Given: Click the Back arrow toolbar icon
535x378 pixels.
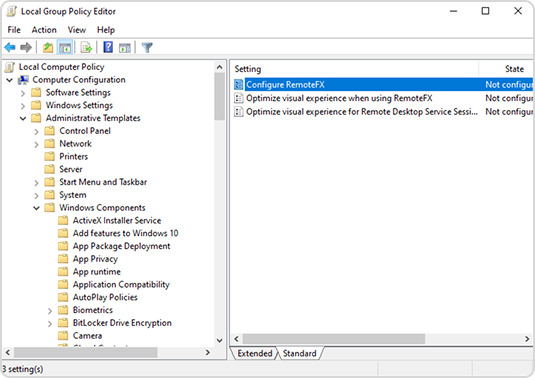Looking at the screenshot, I should [10, 47].
